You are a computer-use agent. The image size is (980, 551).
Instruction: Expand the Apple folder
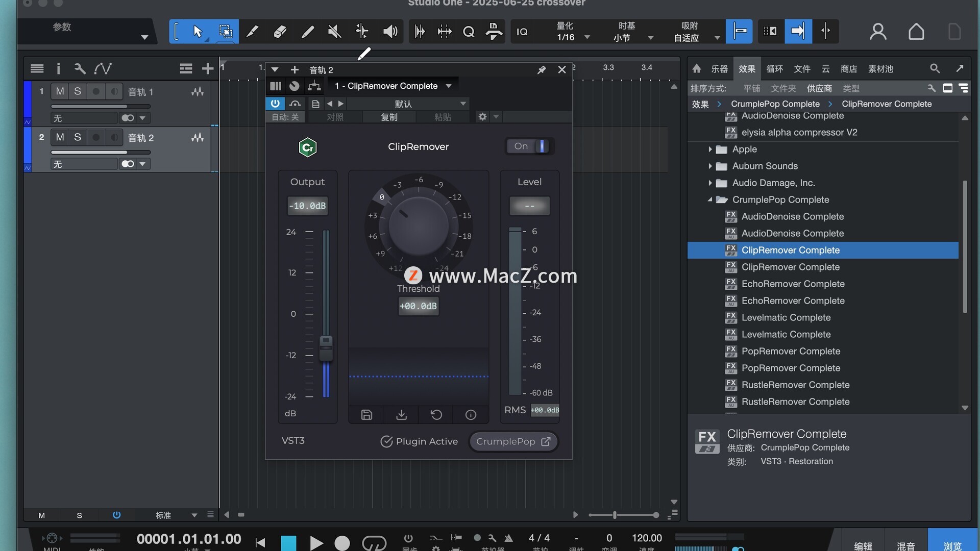[709, 149]
